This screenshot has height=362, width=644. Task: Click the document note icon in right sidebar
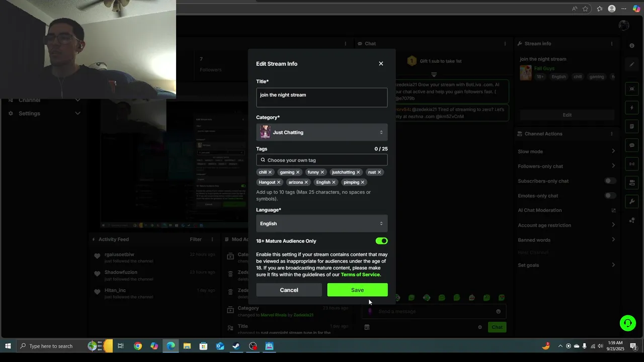point(632,126)
